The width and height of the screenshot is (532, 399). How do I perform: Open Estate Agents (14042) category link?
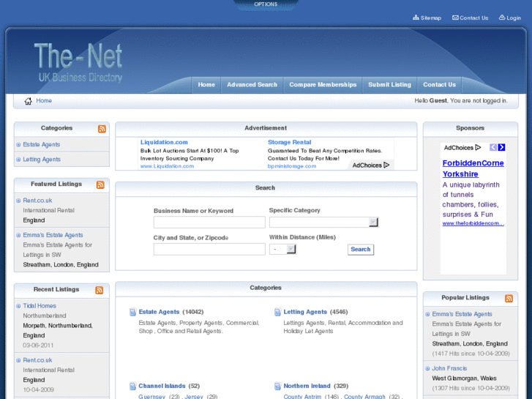[159, 312]
